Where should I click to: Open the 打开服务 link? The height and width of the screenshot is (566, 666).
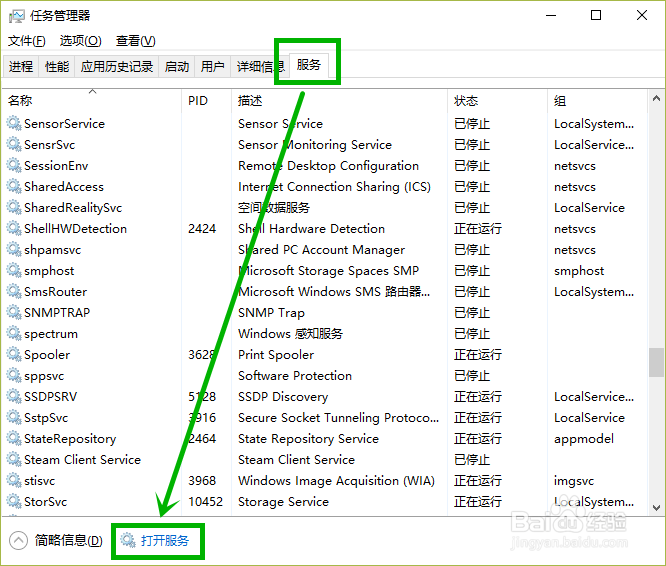point(165,541)
